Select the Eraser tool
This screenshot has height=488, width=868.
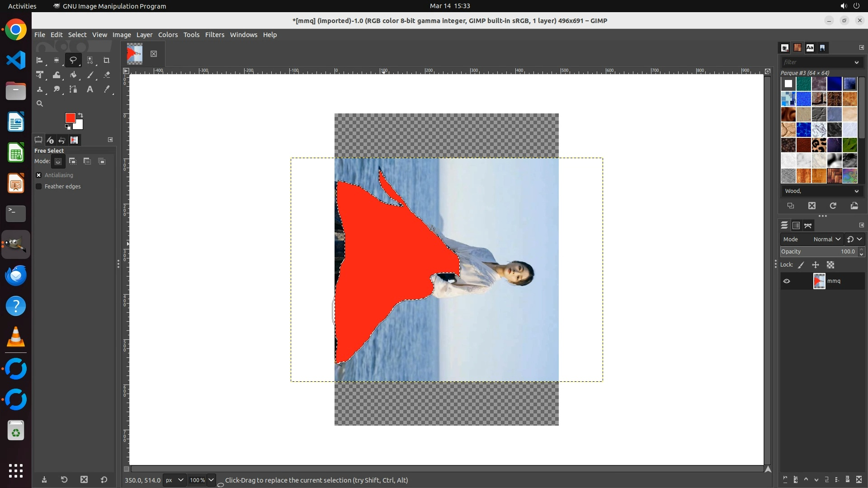(107, 75)
